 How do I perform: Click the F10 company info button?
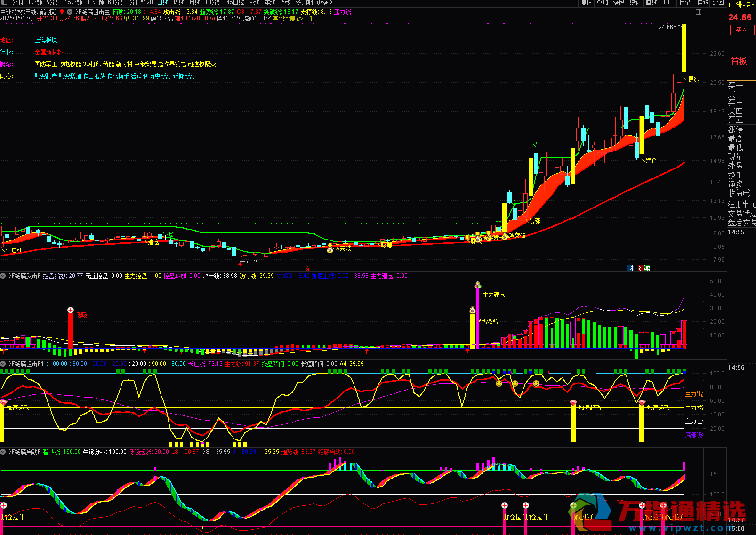coord(668,3)
